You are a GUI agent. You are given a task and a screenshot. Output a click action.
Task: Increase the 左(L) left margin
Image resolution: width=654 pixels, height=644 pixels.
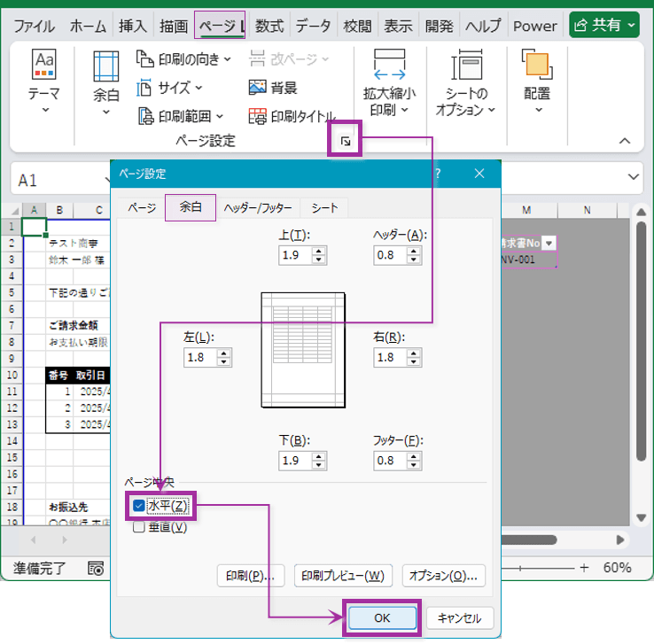[x=224, y=353]
